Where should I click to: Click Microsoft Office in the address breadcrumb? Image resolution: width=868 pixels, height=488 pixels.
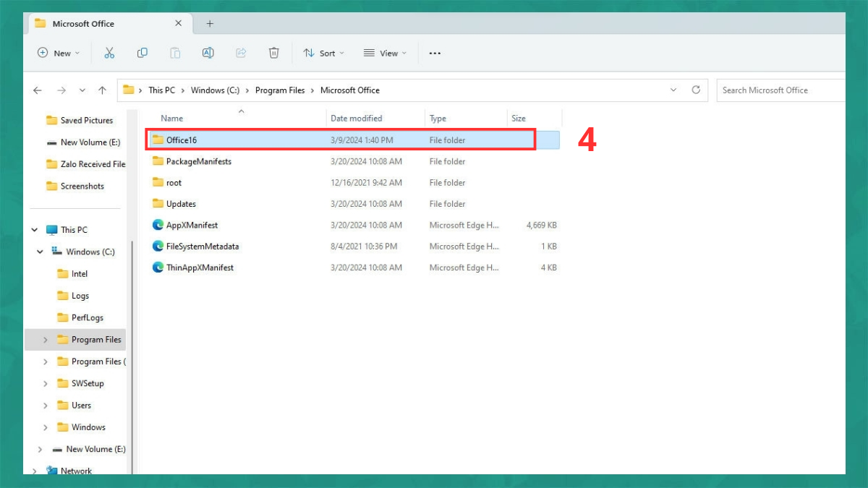pos(350,90)
